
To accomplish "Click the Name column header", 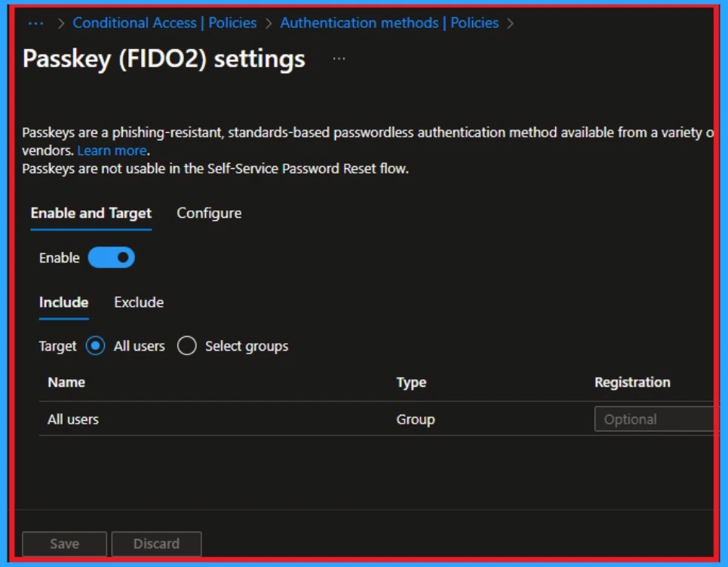I will (66, 382).
